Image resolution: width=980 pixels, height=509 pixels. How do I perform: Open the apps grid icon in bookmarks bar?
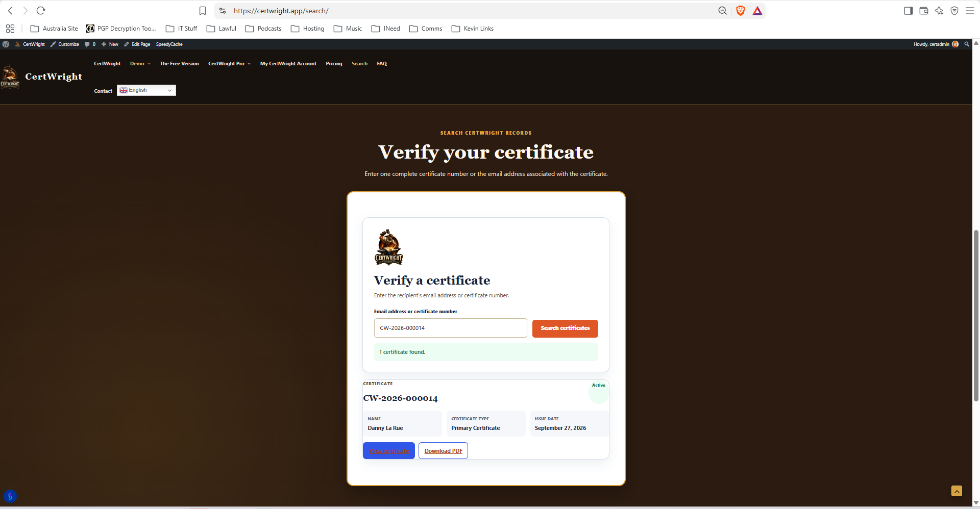(10, 29)
